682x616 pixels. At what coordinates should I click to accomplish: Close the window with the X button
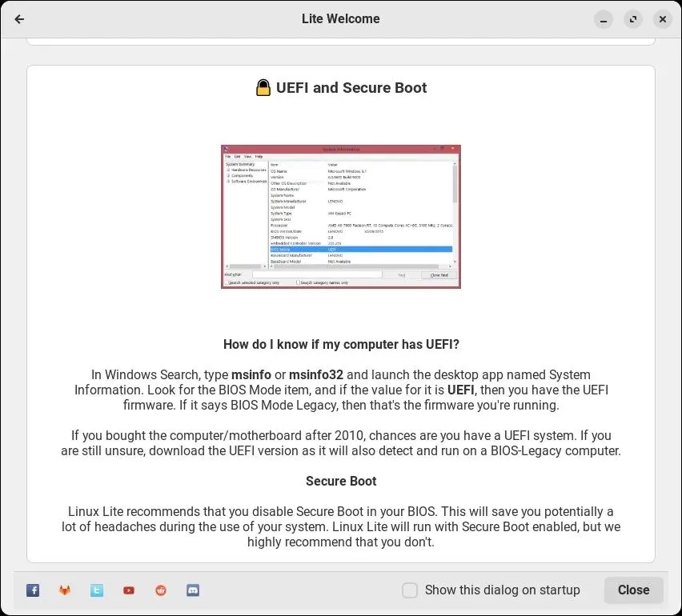(663, 19)
